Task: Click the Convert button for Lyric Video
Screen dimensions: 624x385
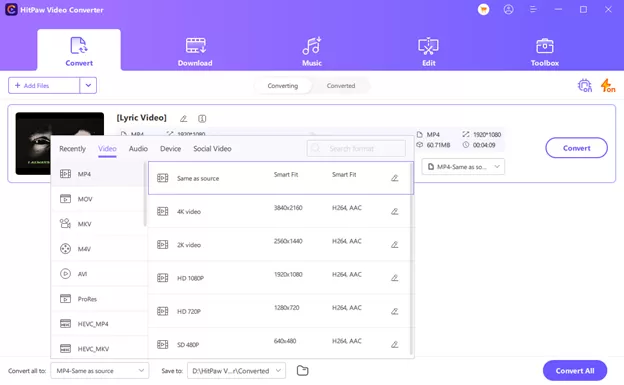Action: click(576, 148)
